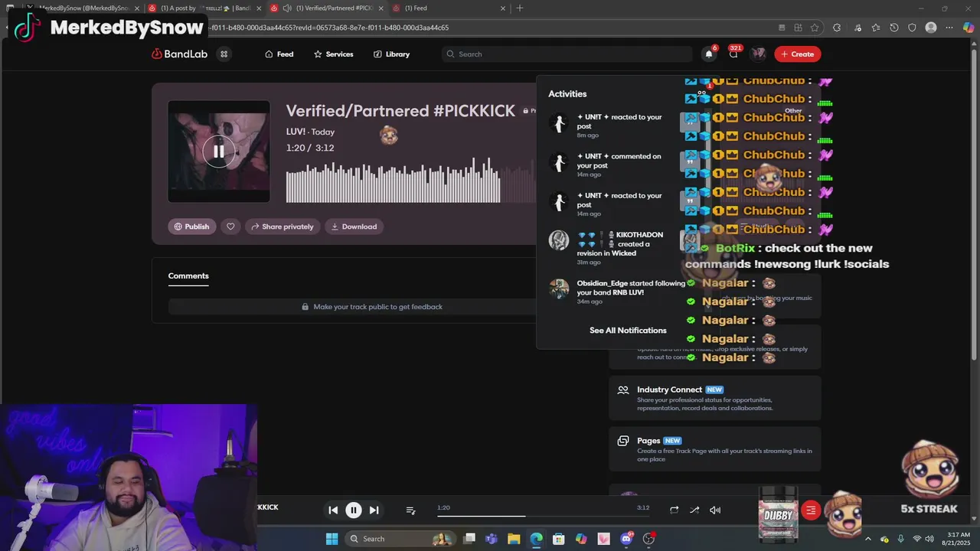The width and height of the screenshot is (980, 551).
Task: Open Copilot icon in Edge toolbar
Action: pos(969,28)
